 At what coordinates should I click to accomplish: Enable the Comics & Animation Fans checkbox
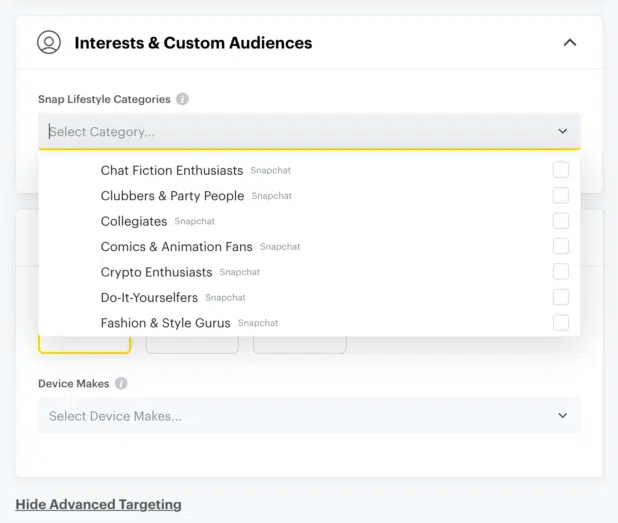pyautogui.click(x=560, y=246)
